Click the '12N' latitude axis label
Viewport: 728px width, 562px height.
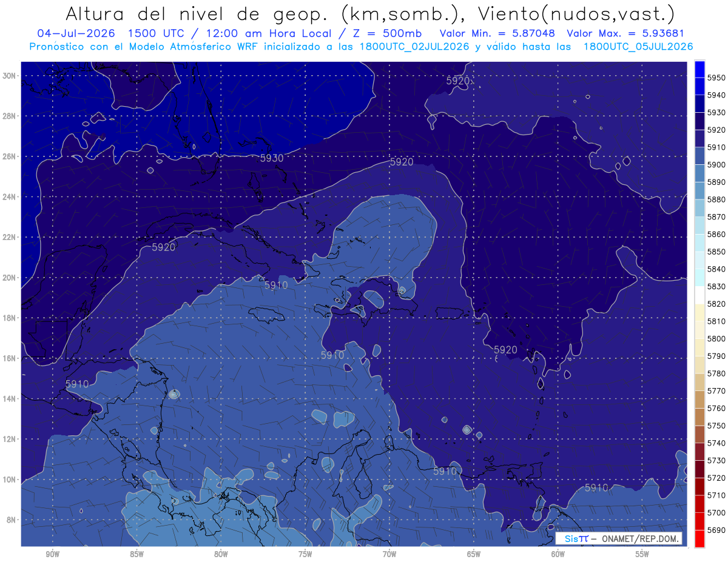click(x=10, y=439)
